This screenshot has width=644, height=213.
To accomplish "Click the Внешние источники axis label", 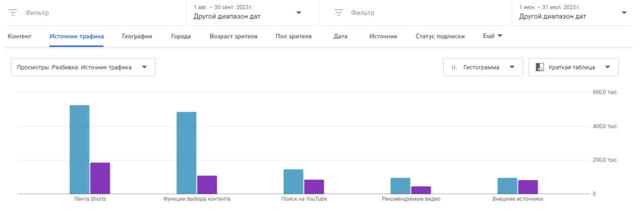I will [517, 199].
